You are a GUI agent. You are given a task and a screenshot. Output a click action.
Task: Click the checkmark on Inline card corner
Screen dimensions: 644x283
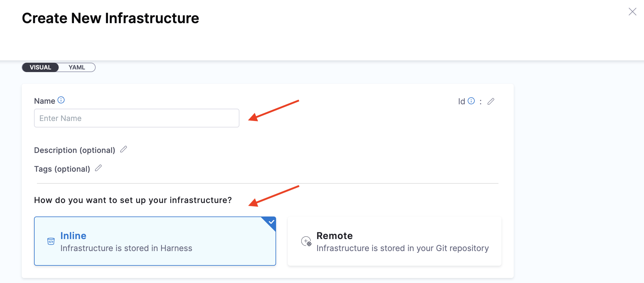click(x=271, y=222)
